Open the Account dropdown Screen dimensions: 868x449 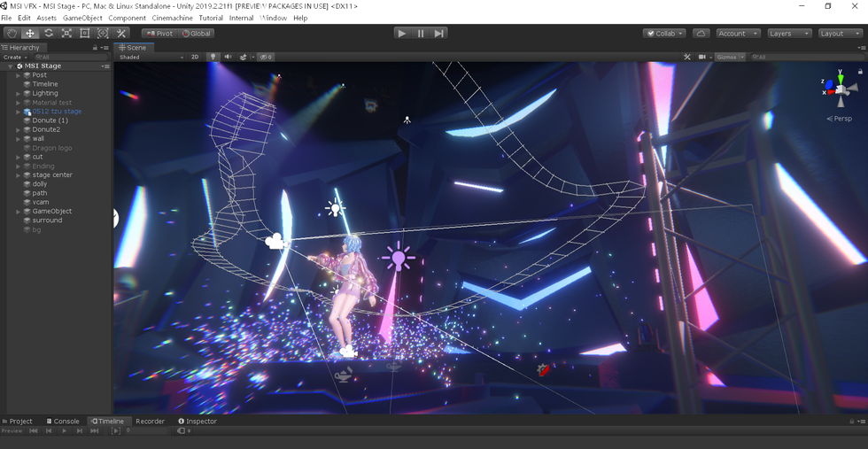pos(739,34)
